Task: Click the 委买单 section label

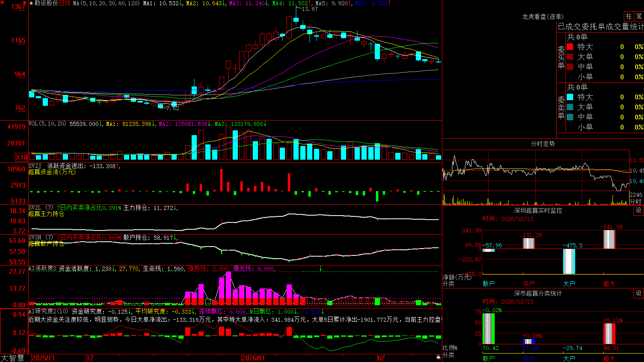Action: pyautogui.click(x=561, y=58)
